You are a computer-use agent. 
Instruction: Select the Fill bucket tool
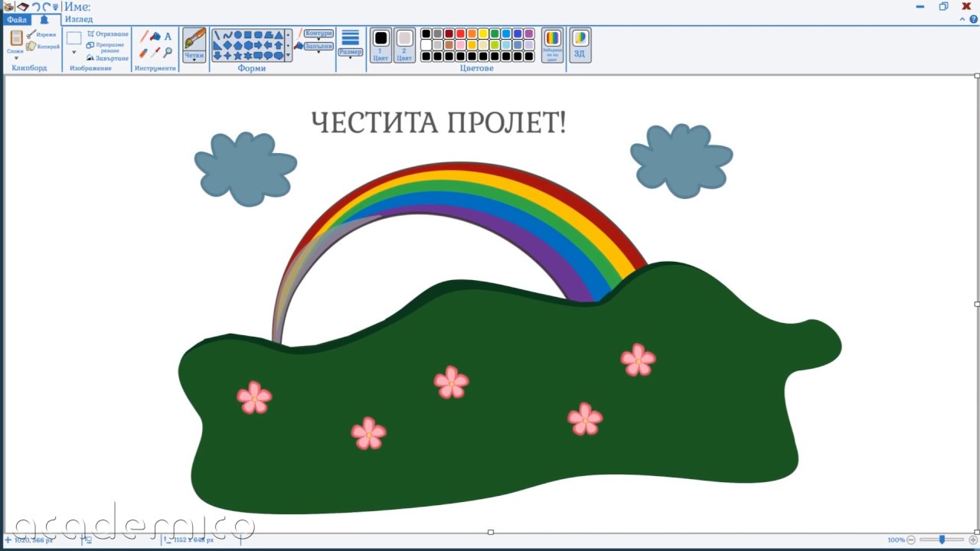[x=155, y=36]
